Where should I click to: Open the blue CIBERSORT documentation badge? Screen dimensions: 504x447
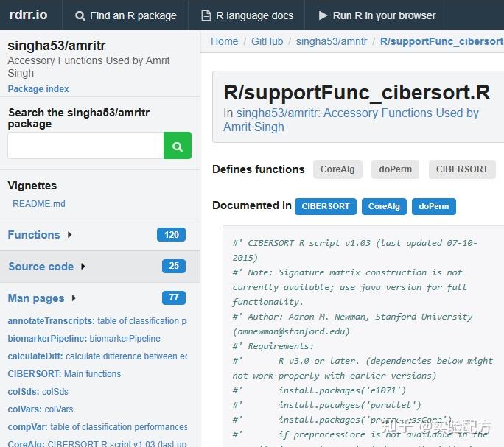326,206
